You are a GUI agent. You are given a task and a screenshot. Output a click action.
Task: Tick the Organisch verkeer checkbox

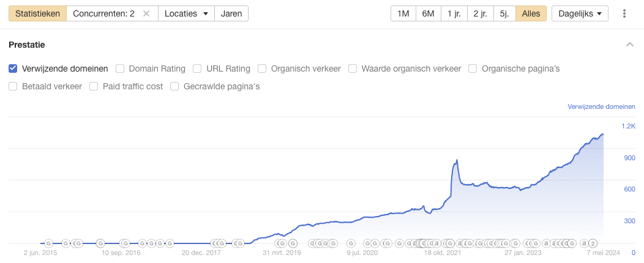[x=262, y=69]
